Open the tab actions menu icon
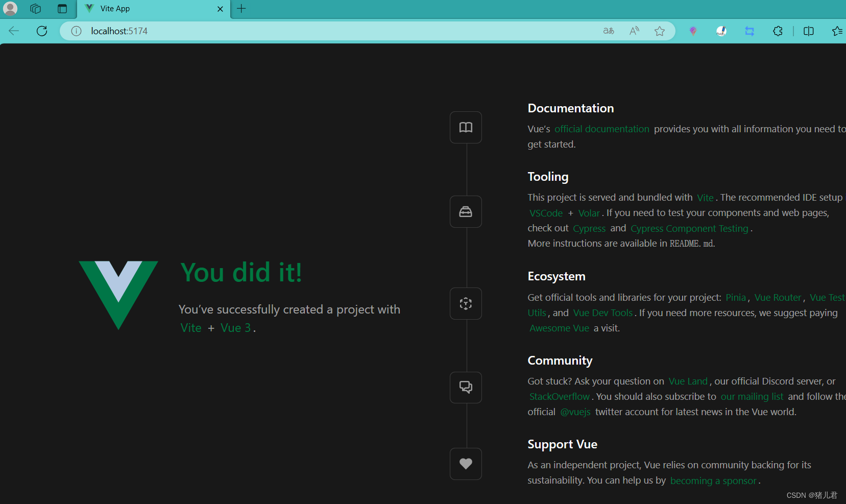 [x=62, y=9]
